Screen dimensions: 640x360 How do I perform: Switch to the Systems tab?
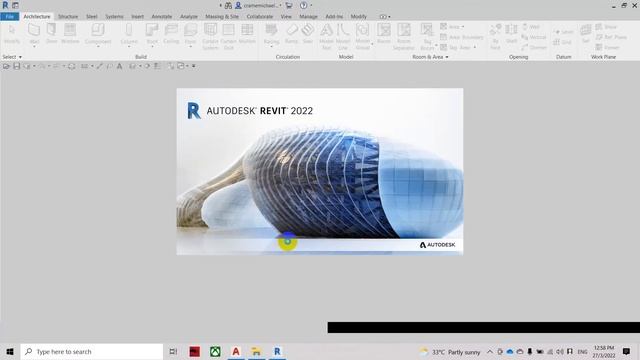coord(114,16)
